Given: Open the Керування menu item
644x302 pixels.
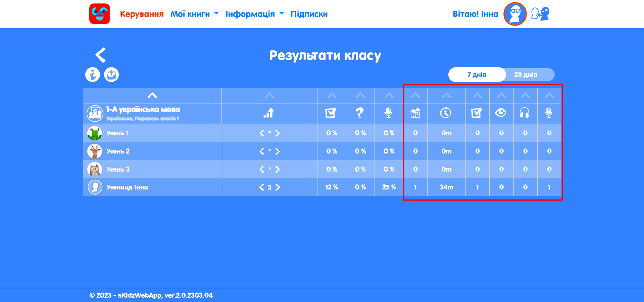Looking at the screenshot, I should click(142, 14).
